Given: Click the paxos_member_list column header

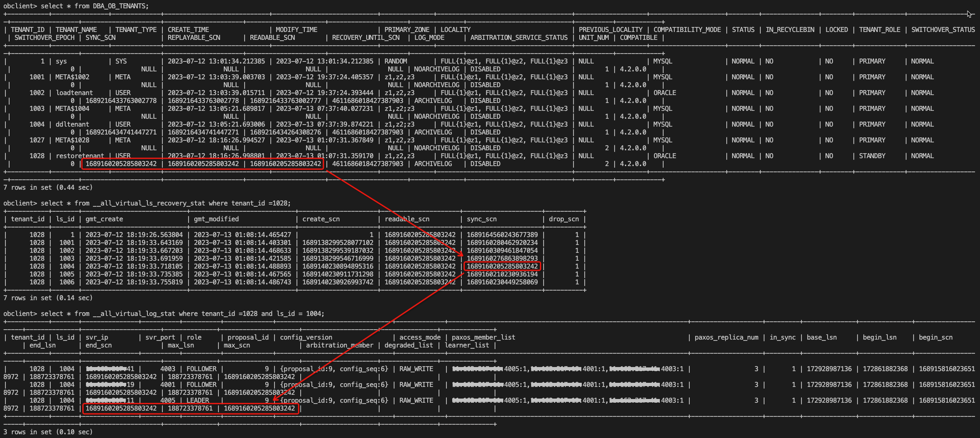Looking at the screenshot, I should 483,337.
